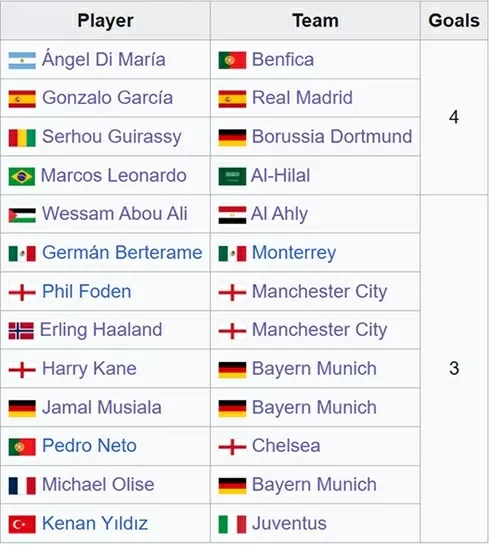Click the Palestine flag beside Wessam Abou Ali
This screenshot has height=545, width=489.
[x=22, y=215]
